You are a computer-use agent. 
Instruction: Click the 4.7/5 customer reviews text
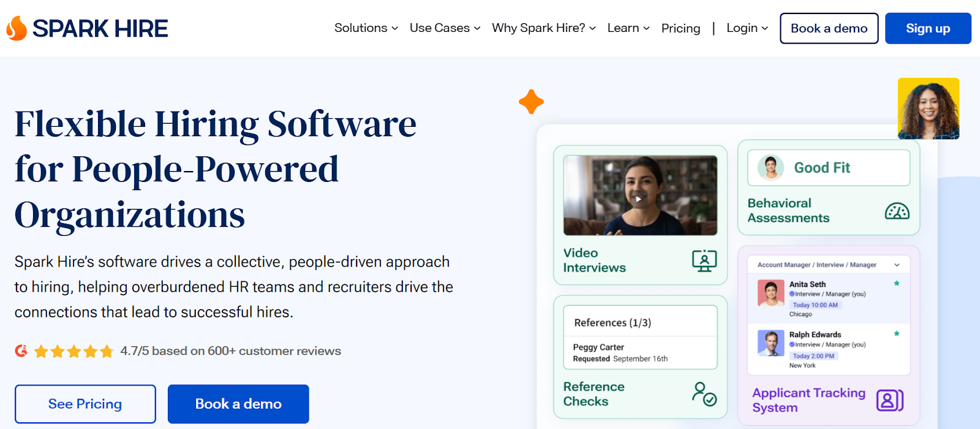tap(230, 351)
